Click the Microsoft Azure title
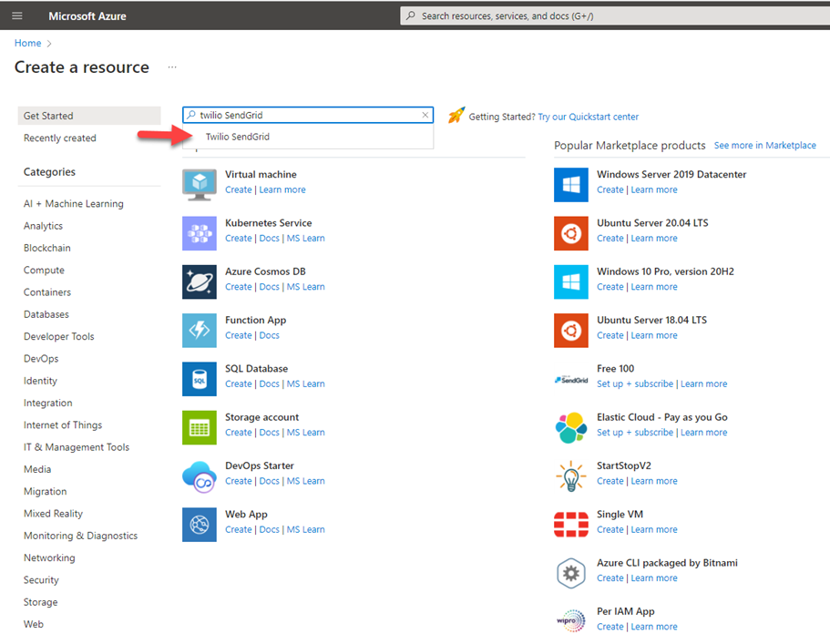Viewport: 830px width, 644px height. [87, 15]
